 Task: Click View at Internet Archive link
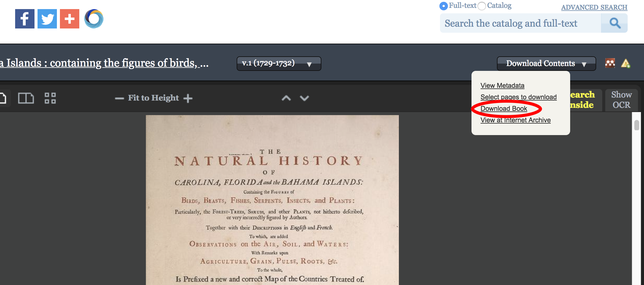pos(515,120)
